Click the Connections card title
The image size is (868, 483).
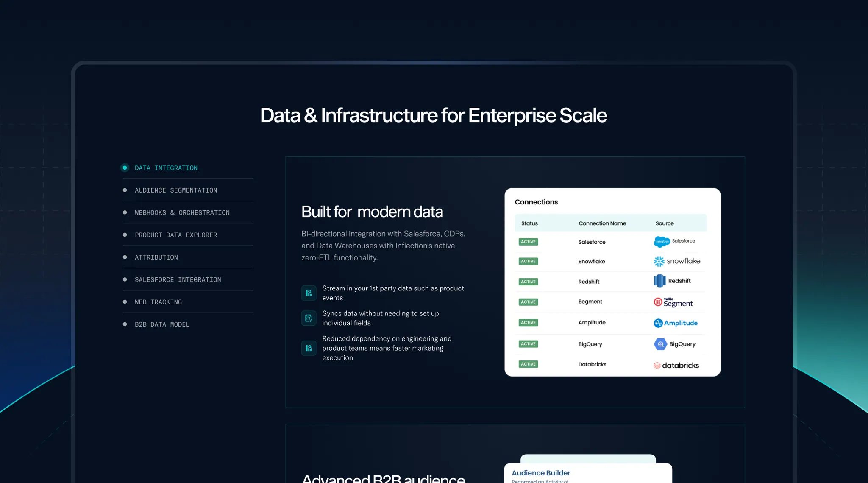[x=536, y=202]
